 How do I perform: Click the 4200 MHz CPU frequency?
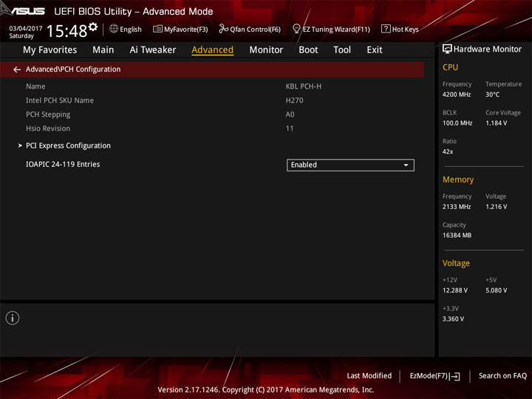pos(457,95)
